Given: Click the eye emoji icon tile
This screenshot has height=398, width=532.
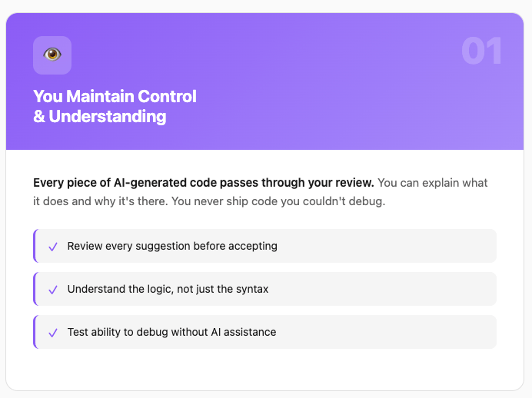Looking at the screenshot, I should click(x=52, y=55).
